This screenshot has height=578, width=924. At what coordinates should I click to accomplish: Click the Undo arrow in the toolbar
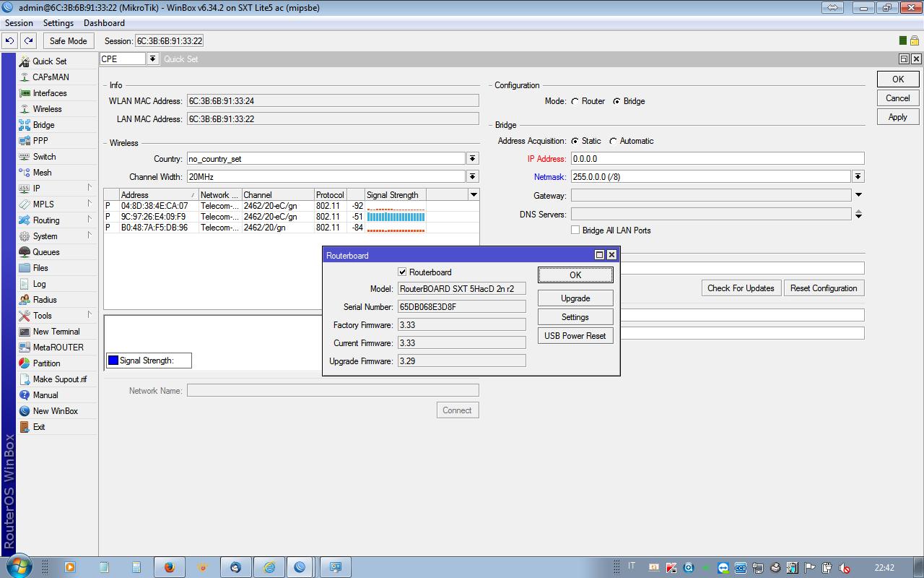tap(10, 41)
